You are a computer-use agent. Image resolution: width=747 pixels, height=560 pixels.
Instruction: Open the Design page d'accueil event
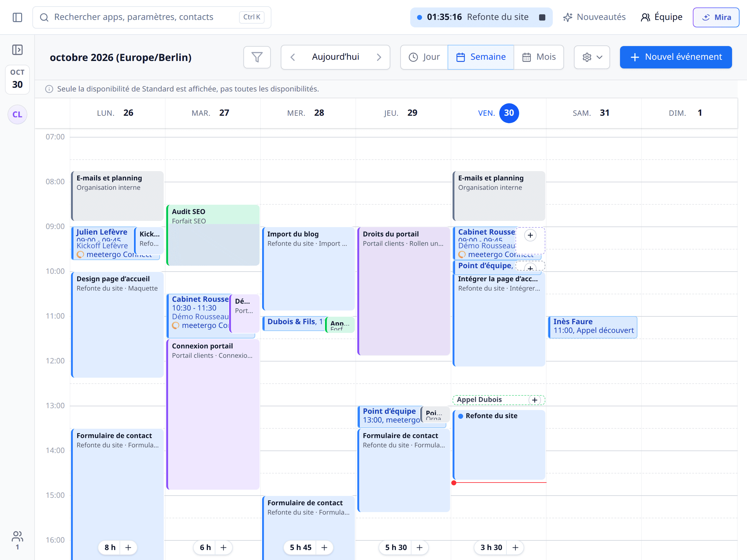point(117,325)
